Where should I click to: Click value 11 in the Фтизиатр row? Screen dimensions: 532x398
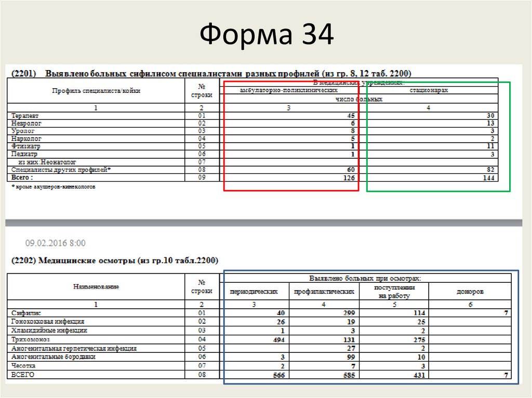(490, 146)
